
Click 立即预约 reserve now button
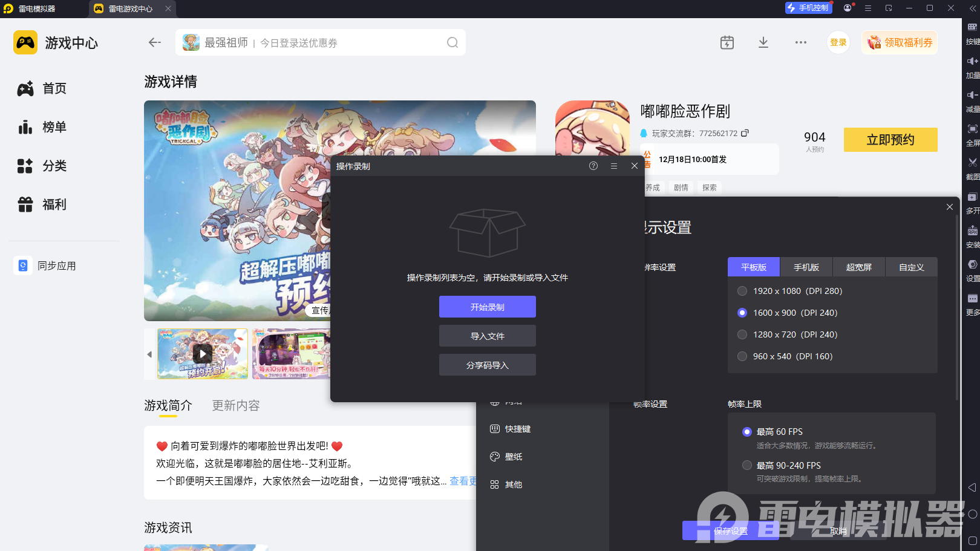(890, 140)
